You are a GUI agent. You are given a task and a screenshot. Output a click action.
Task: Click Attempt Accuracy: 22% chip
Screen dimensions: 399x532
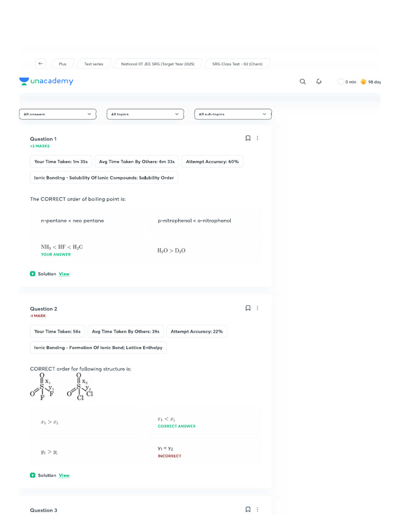[197, 331]
